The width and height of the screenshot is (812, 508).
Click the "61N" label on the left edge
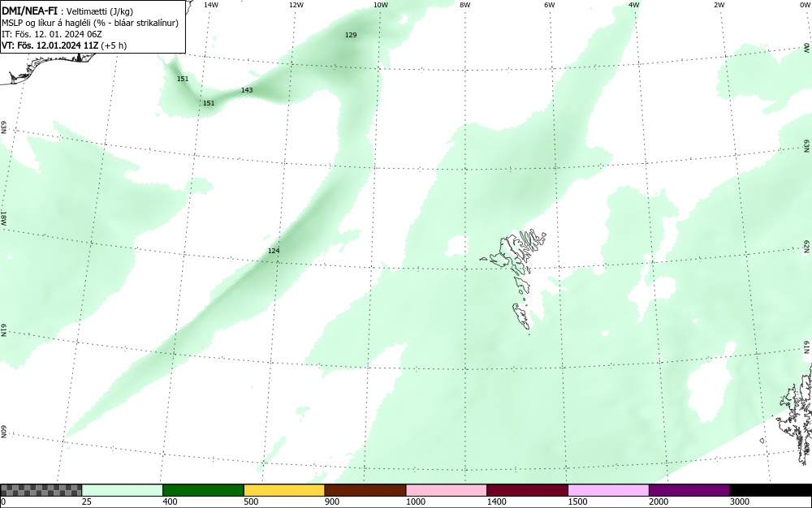pyautogui.click(x=3, y=330)
